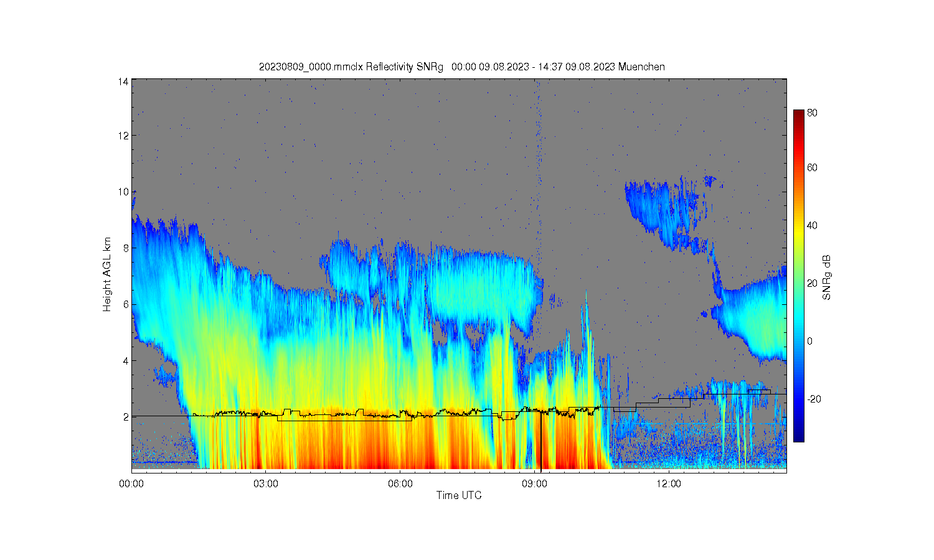The width and height of the screenshot is (934, 560).
Task: Click the colorbar value 40
Action: pyautogui.click(x=813, y=225)
